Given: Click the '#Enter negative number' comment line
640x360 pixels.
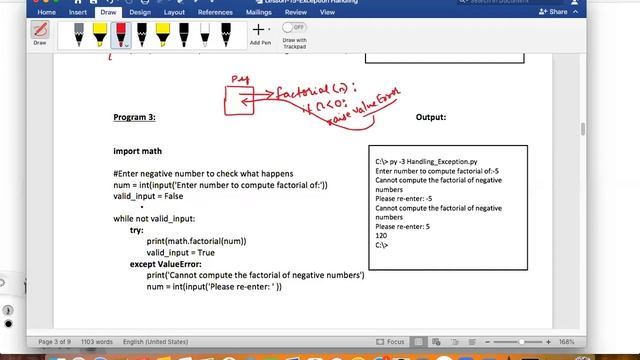Looking at the screenshot, I should point(203,173).
